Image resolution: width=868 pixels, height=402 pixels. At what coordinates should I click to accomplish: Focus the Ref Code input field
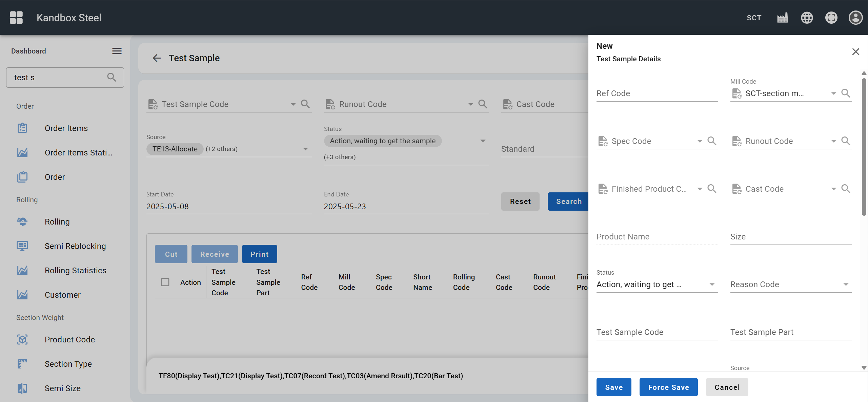(657, 93)
